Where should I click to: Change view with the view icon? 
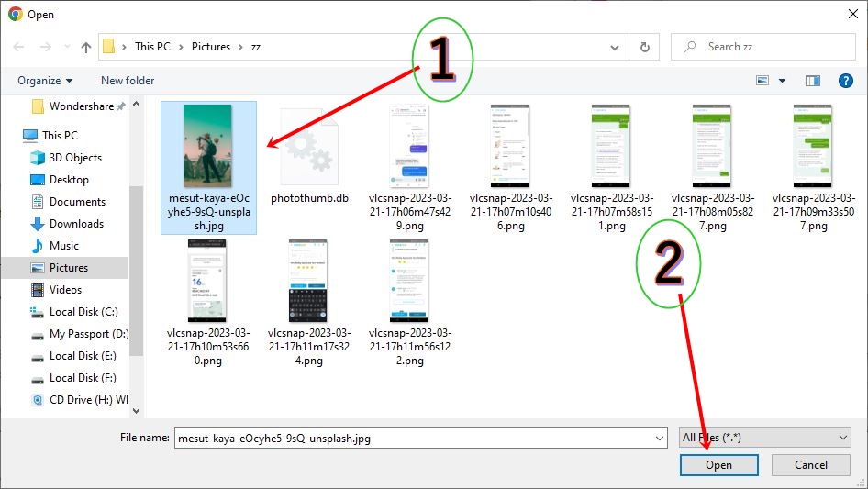click(762, 81)
